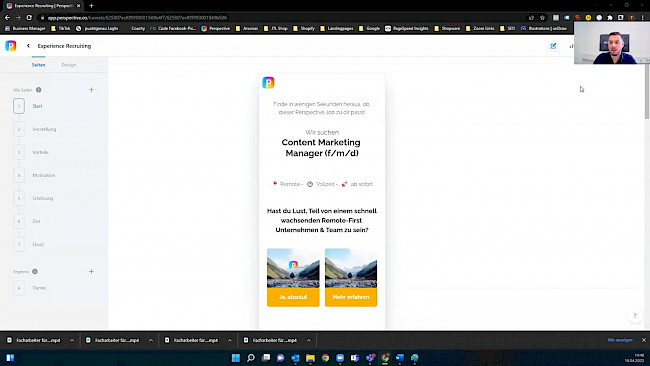
Task: Reload the page with the browser refresh icon
Action: coord(29,17)
